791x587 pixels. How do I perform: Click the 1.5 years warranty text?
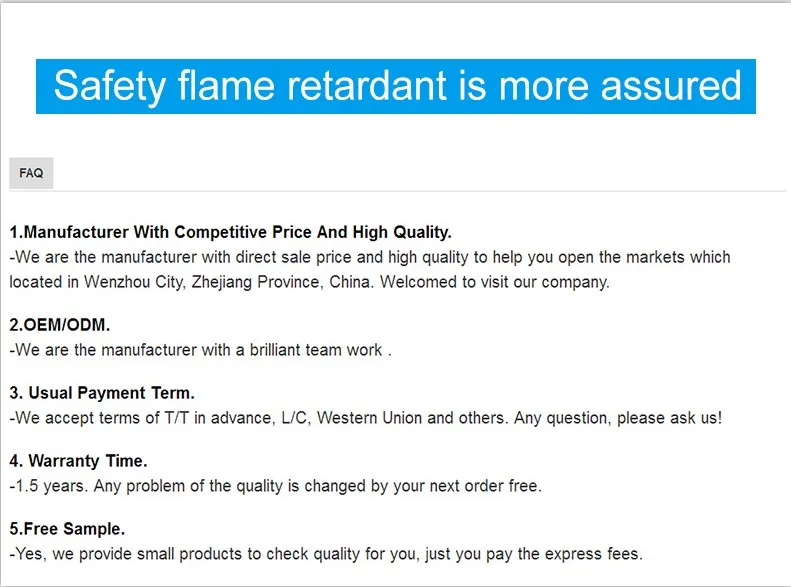(39, 486)
